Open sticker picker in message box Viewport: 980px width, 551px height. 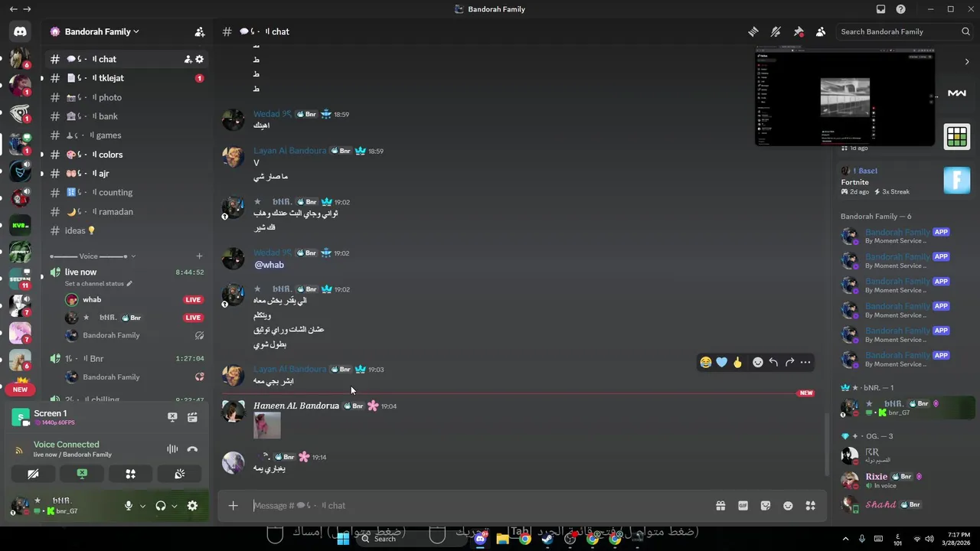766,505
